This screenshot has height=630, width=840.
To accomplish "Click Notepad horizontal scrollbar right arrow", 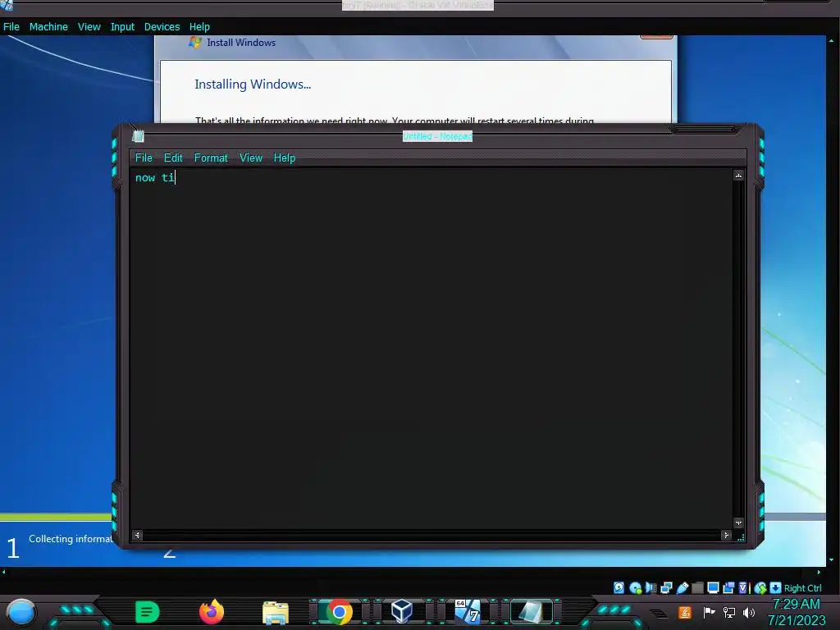I will point(727,535).
